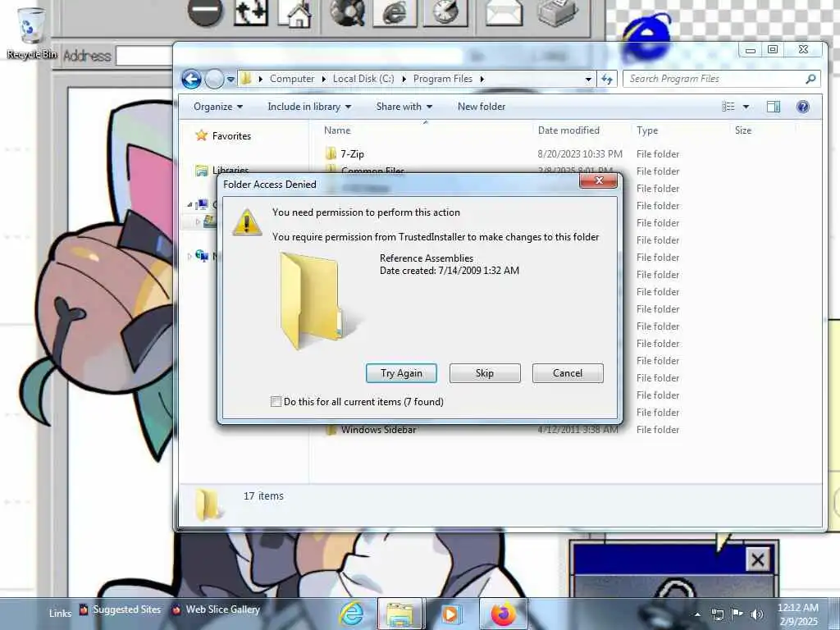Open Explorer help question mark icon
This screenshot has width=840, height=630.
(802, 107)
